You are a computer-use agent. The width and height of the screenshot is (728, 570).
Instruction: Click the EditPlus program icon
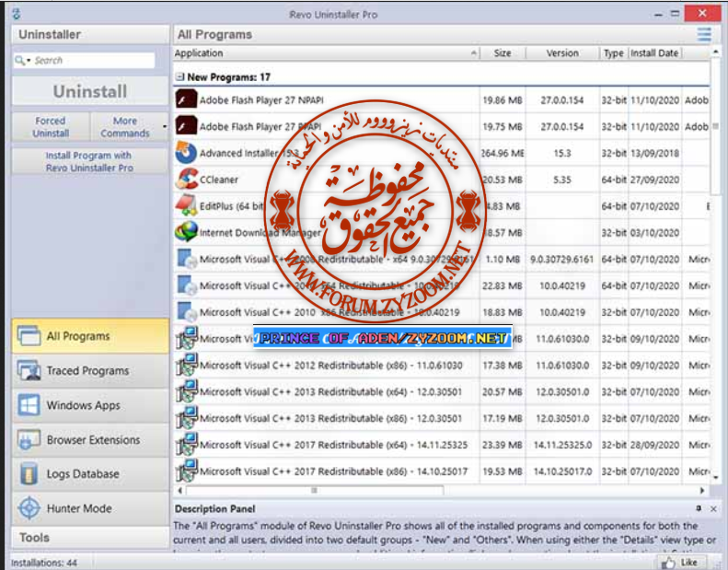(186, 205)
